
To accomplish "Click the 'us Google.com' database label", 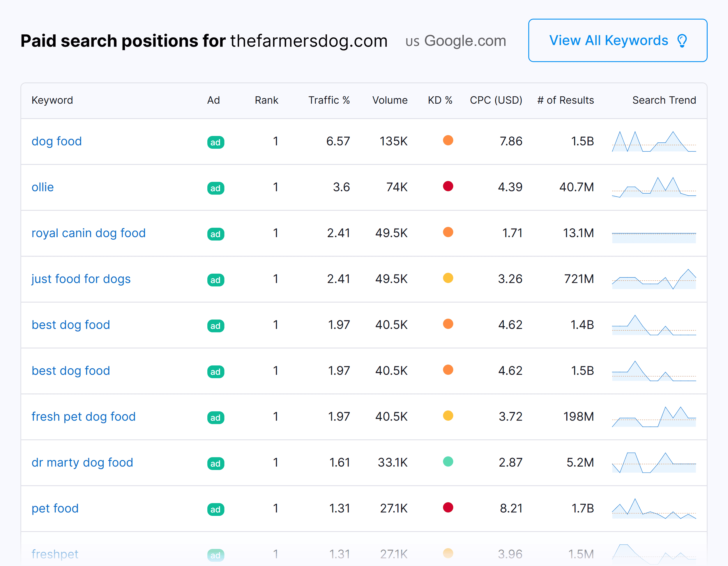I will pyautogui.click(x=456, y=41).
